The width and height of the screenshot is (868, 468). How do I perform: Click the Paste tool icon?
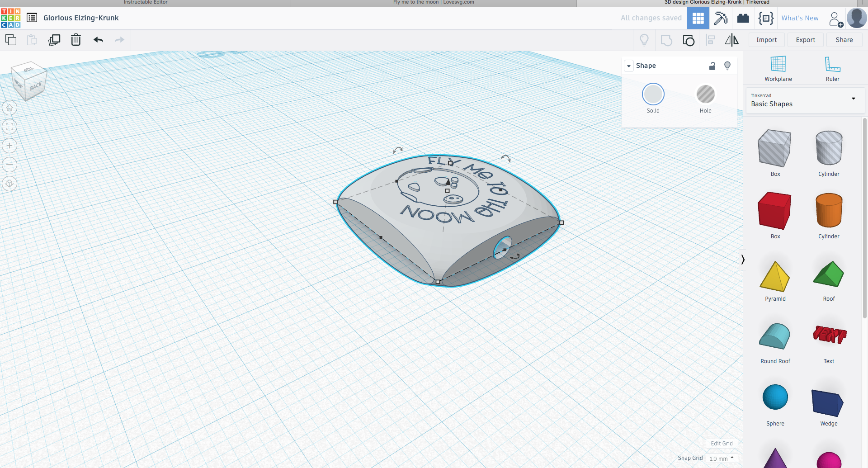(32, 40)
